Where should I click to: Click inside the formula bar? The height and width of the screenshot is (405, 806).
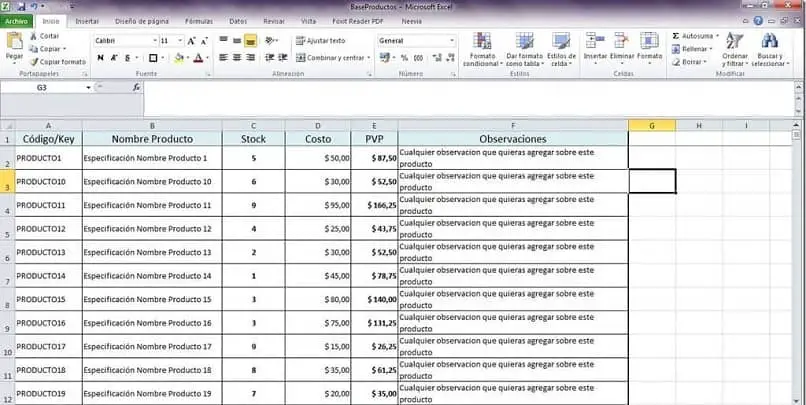(469, 99)
